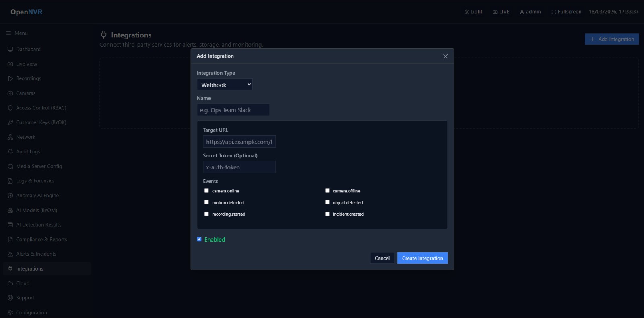
Task: Open Dashboard from the sidebar menu
Action: coord(47,49)
